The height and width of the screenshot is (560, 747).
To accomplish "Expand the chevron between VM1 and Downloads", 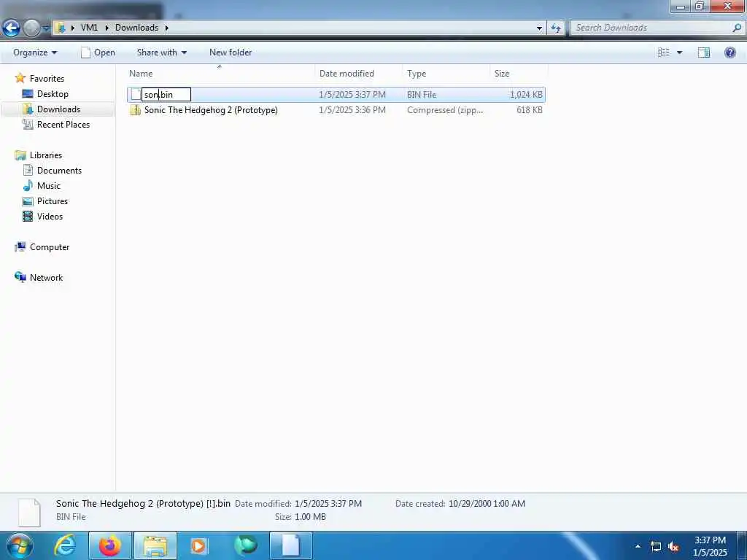I will [107, 28].
